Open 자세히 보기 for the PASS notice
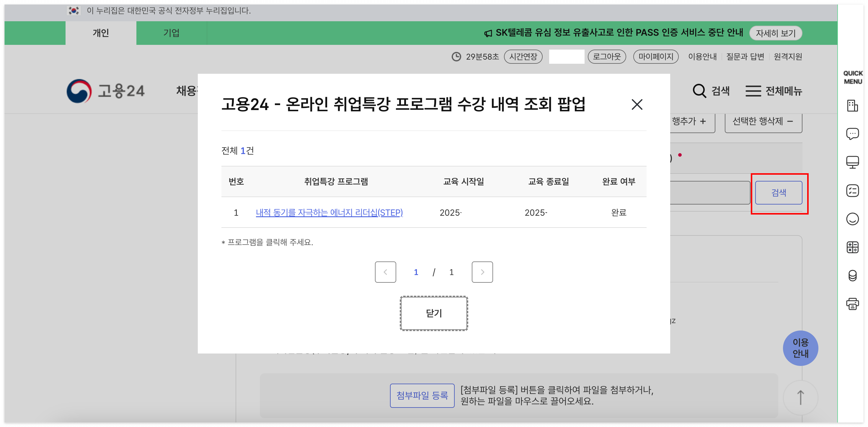The height and width of the screenshot is (427, 868). (775, 33)
